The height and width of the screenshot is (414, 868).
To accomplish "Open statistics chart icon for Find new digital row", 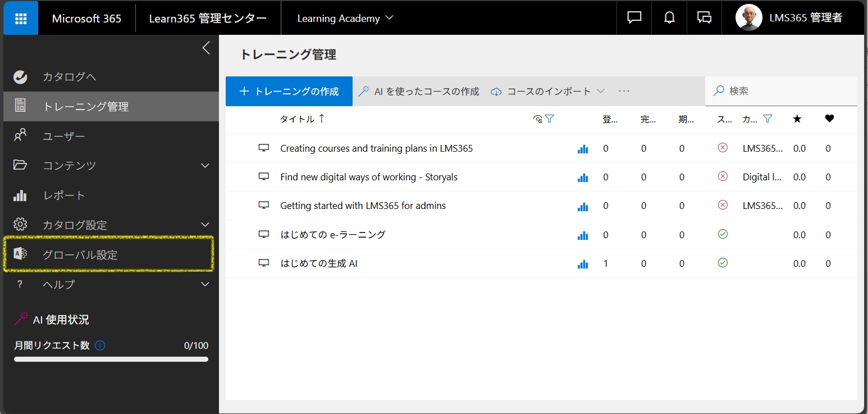I will click(x=583, y=178).
